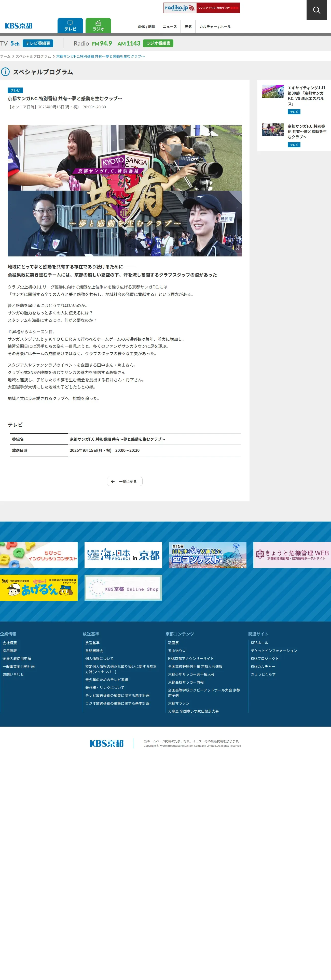The height and width of the screenshot is (980, 331).
Task: Open 京都マラソン footer link
Action: tap(179, 703)
